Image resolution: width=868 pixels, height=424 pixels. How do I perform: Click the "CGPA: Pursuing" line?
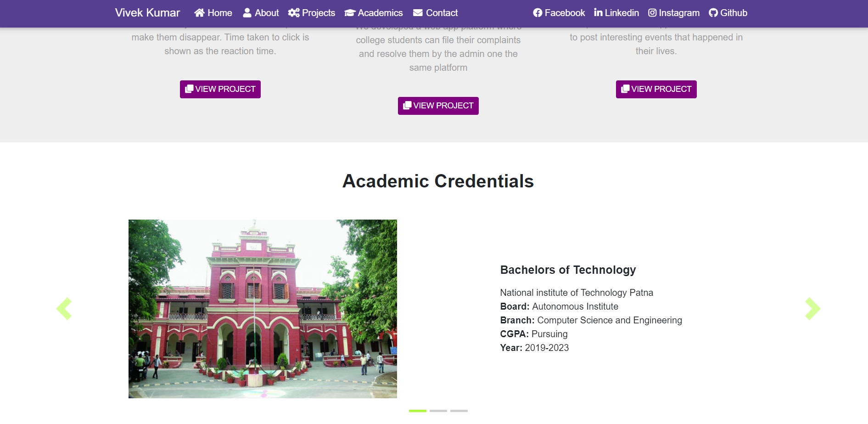click(534, 334)
